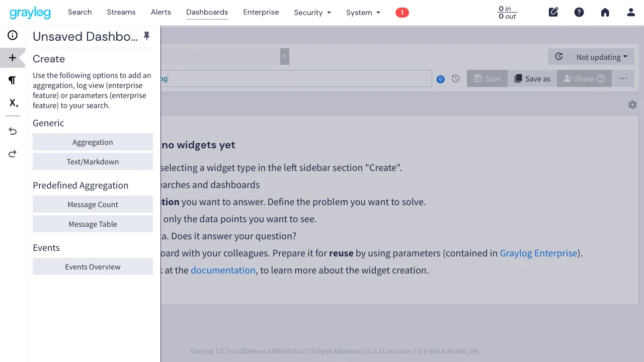Image resolution: width=644 pixels, height=362 pixels.
Task: Click the Graylog logo
Action: pyautogui.click(x=30, y=13)
